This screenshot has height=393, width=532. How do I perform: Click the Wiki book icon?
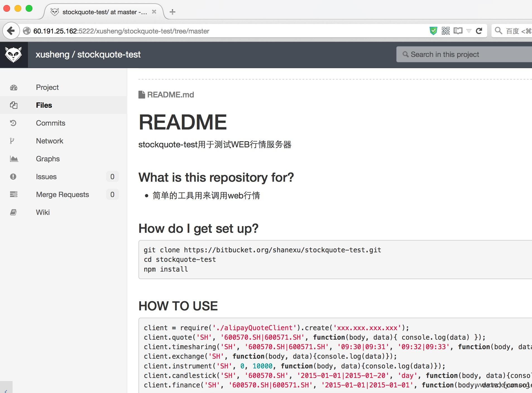coord(13,212)
